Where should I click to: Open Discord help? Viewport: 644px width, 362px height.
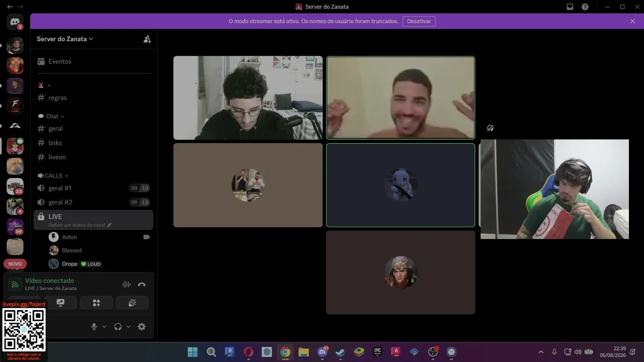(x=585, y=7)
